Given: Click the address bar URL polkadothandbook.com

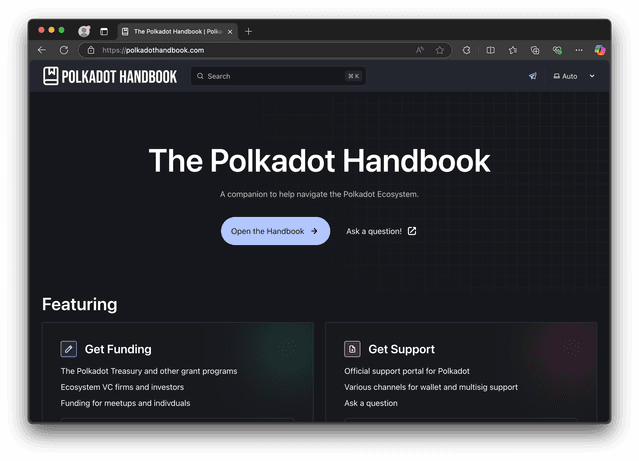Looking at the screenshot, I should 153,50.
